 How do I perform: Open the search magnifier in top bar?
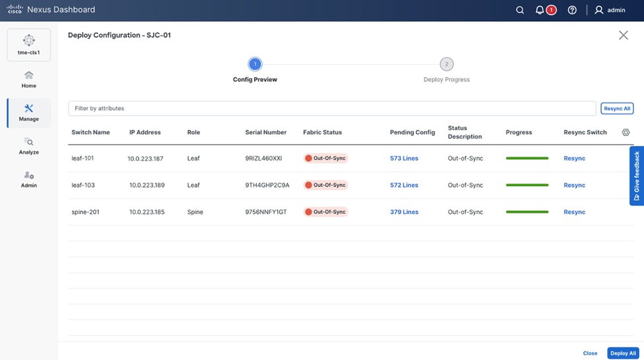520,10
